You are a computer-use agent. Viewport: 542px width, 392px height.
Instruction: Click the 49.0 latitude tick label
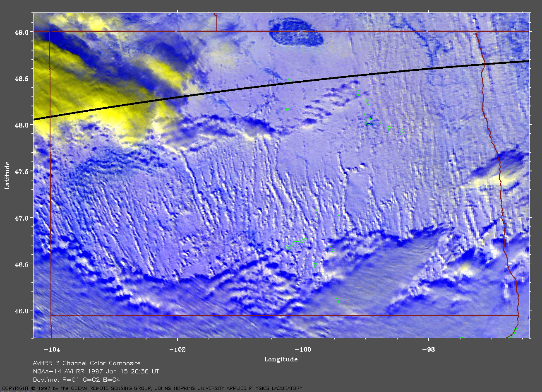21,32
